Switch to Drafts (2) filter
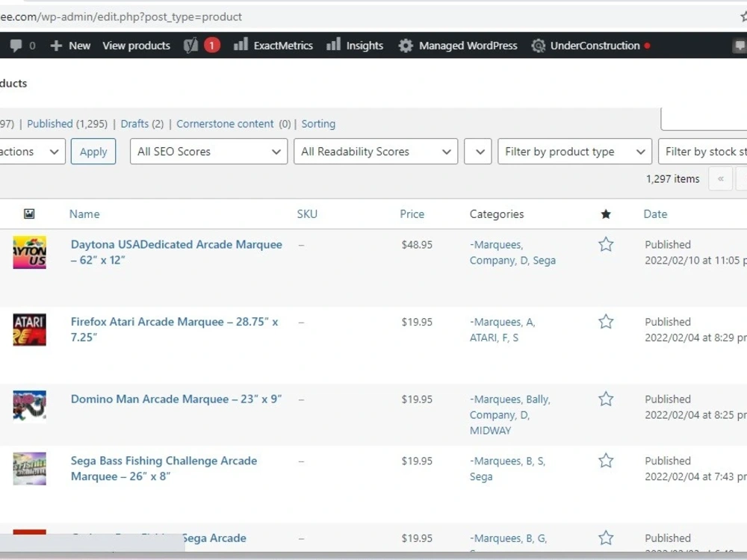The width and height of the screenshot is (747, 560). click(x=142, y=124)
